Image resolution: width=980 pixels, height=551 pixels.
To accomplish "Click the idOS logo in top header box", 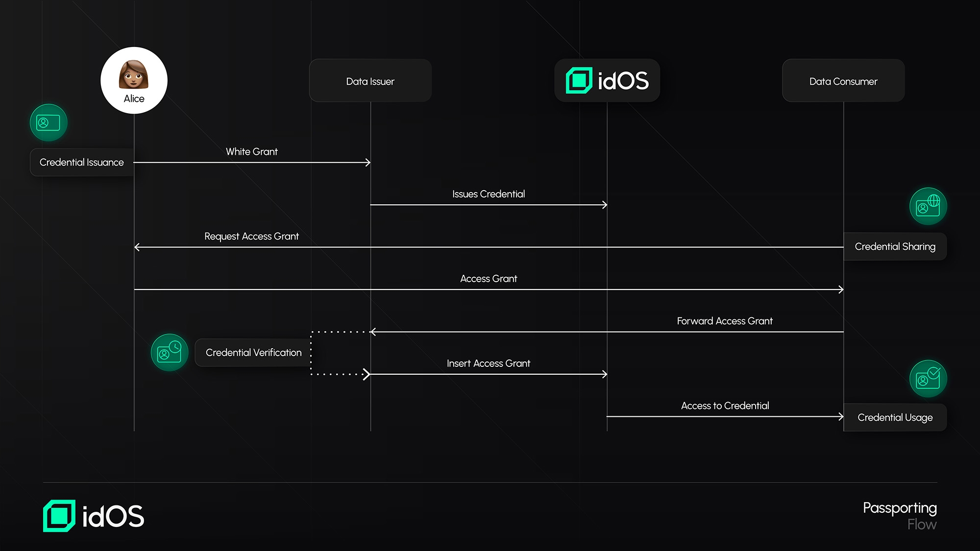I will pyautogui.click(x=607, y=80).
